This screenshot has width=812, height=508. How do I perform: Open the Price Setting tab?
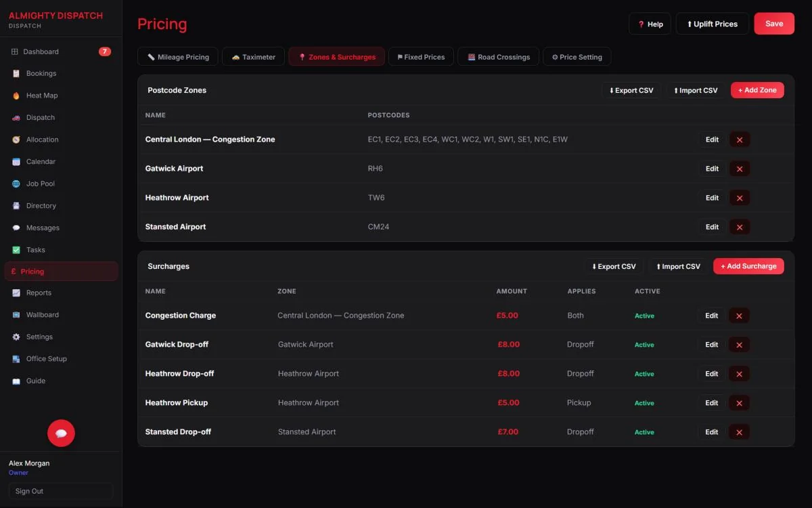click(577, 57)
